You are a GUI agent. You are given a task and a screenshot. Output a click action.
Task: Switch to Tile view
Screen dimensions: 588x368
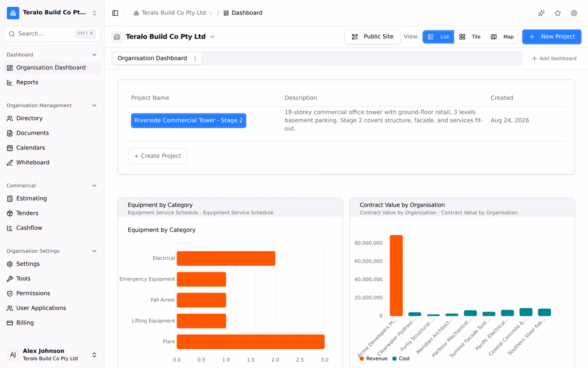(470, 37)
